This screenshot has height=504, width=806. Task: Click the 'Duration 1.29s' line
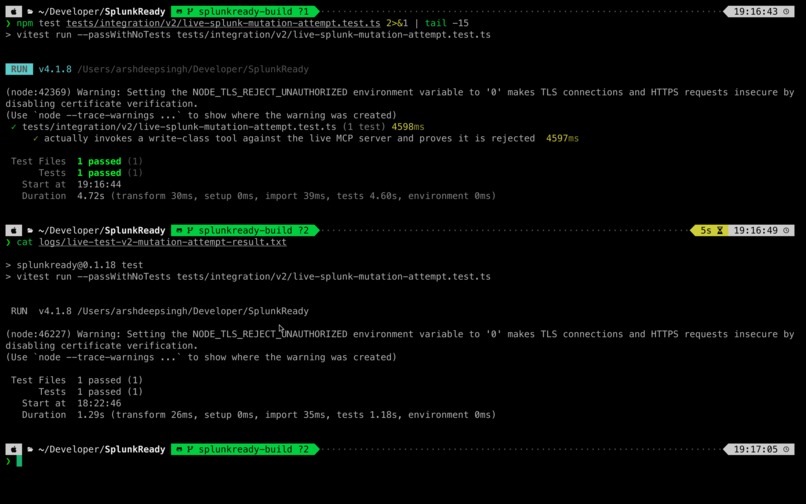point(259,415)
